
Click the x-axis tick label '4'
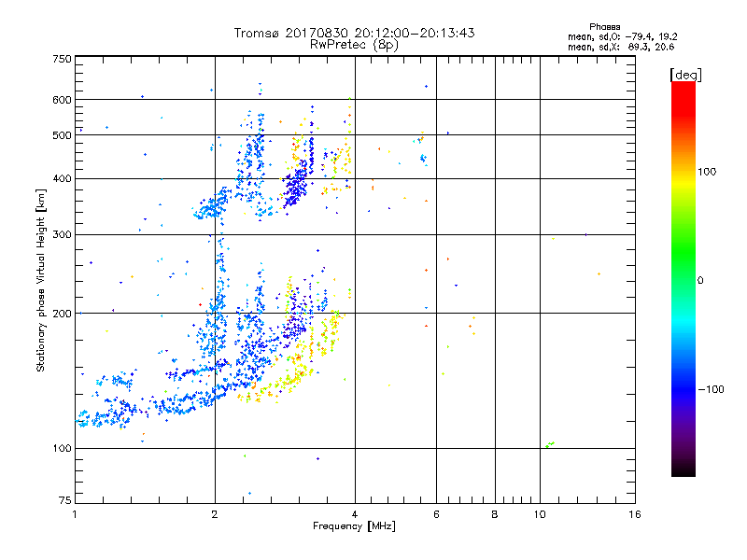355,514
